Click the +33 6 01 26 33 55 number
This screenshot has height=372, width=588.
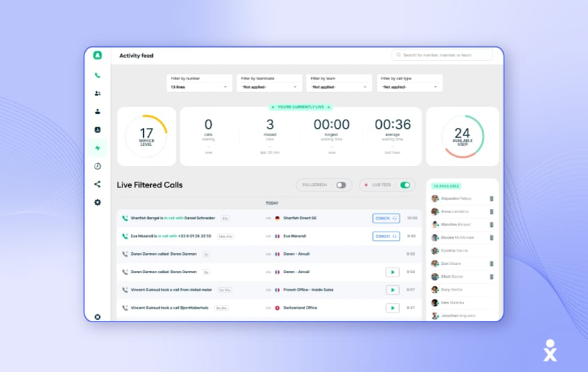coord(194,236)
